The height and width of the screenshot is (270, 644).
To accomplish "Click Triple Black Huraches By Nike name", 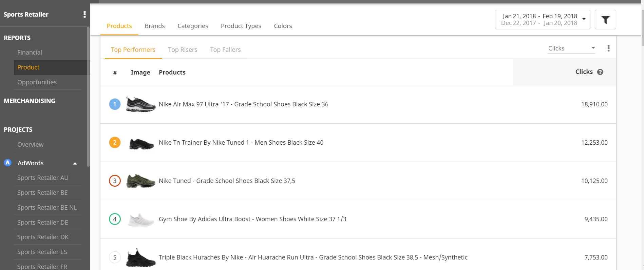I will (x=313, y=257).
